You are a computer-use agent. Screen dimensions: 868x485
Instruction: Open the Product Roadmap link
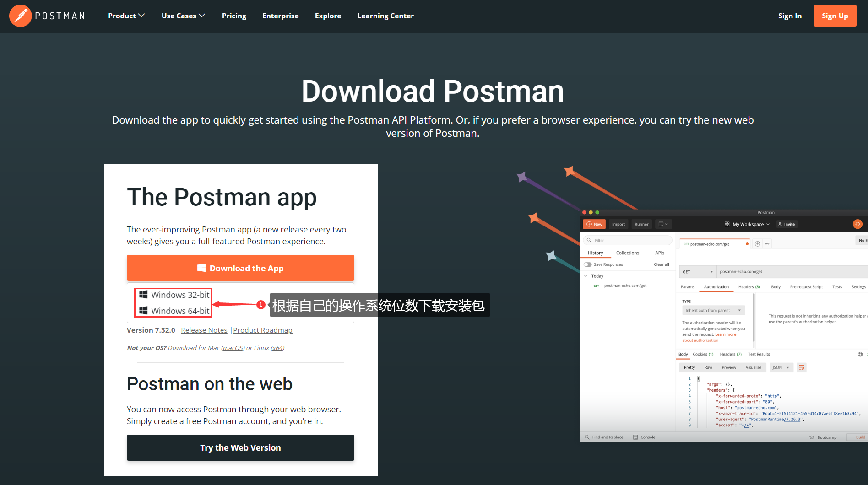tap(263, 330)
